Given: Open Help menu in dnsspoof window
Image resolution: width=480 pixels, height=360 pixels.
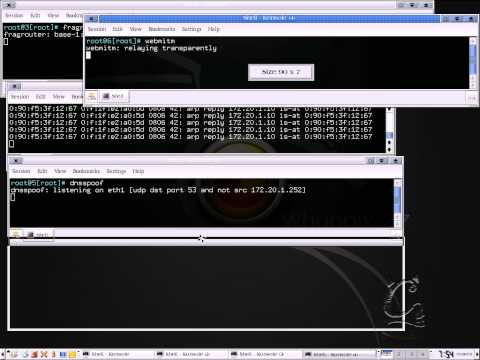Looking at the screenshot, I should 138,171.
